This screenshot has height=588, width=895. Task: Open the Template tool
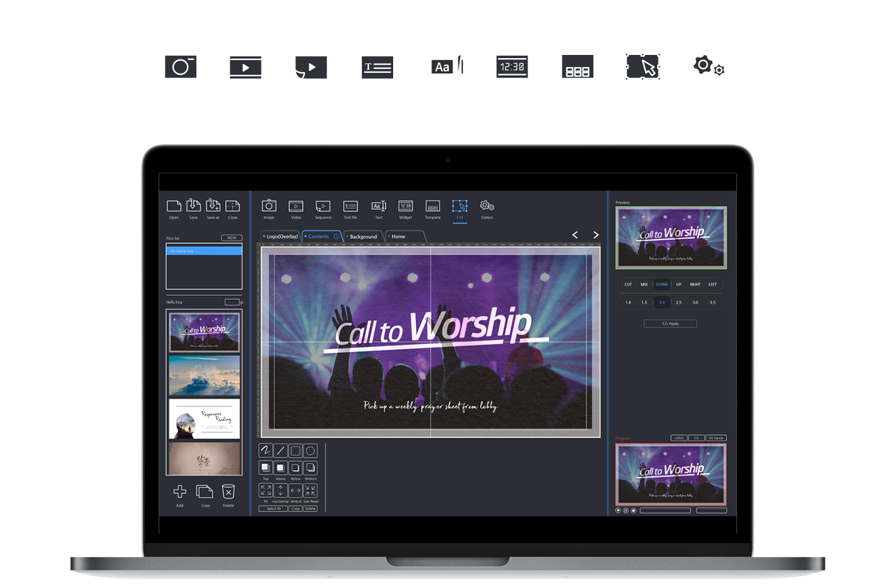click(x=433, y=206)
